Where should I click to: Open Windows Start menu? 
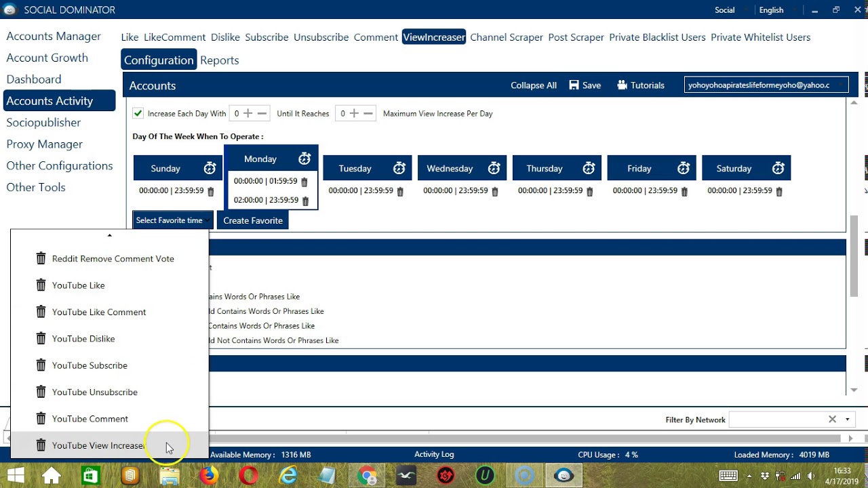[x=16, y=476]
